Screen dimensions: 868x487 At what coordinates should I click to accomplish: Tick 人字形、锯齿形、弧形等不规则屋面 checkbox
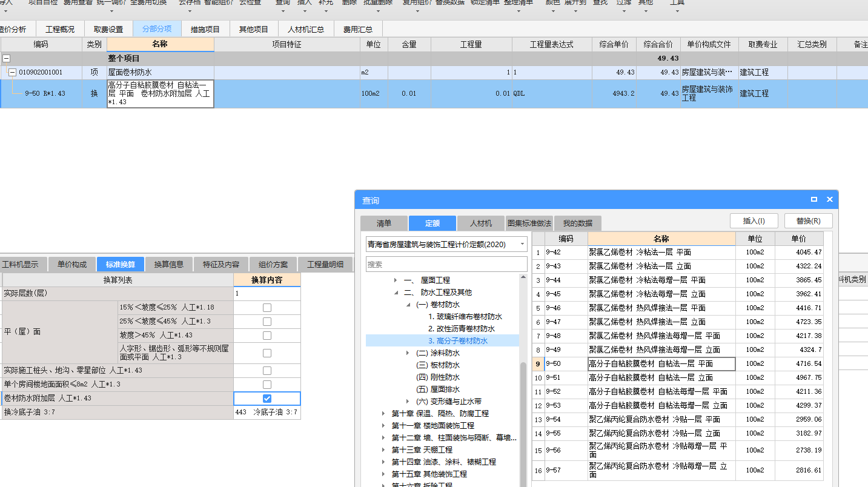click(267, 353)
